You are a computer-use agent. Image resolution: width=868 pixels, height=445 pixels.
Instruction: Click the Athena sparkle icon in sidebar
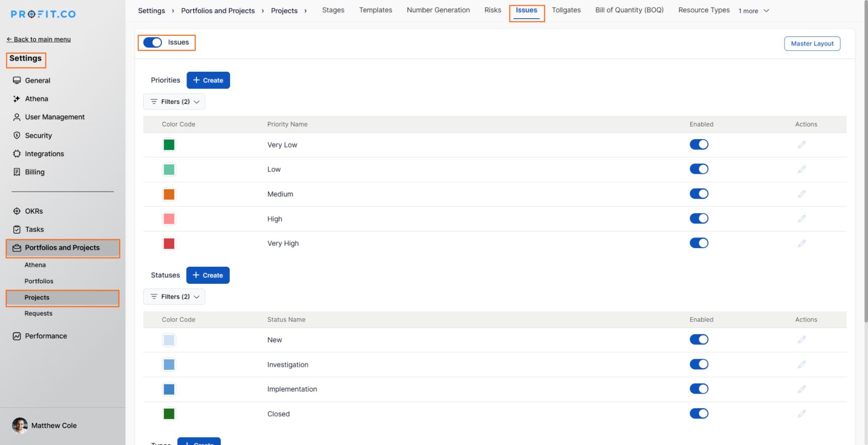coord(17,99)
